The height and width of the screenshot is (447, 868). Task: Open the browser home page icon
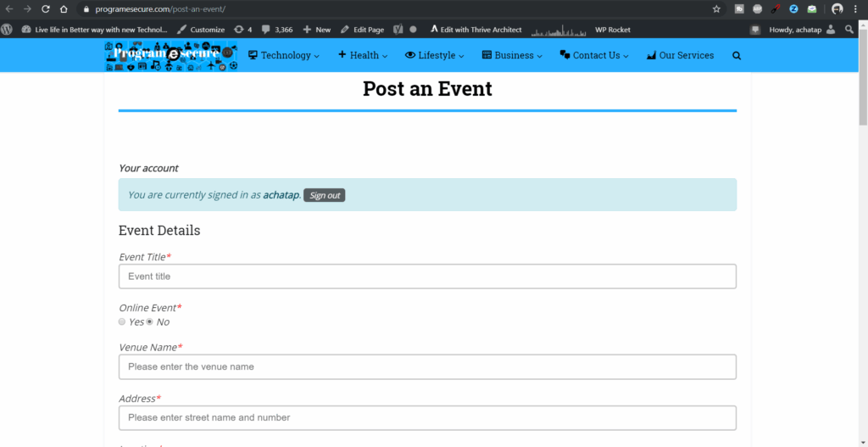click(64, 8)
